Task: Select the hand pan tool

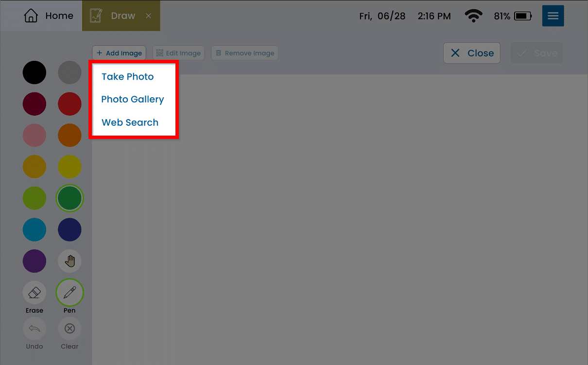Action: point(69,262)
